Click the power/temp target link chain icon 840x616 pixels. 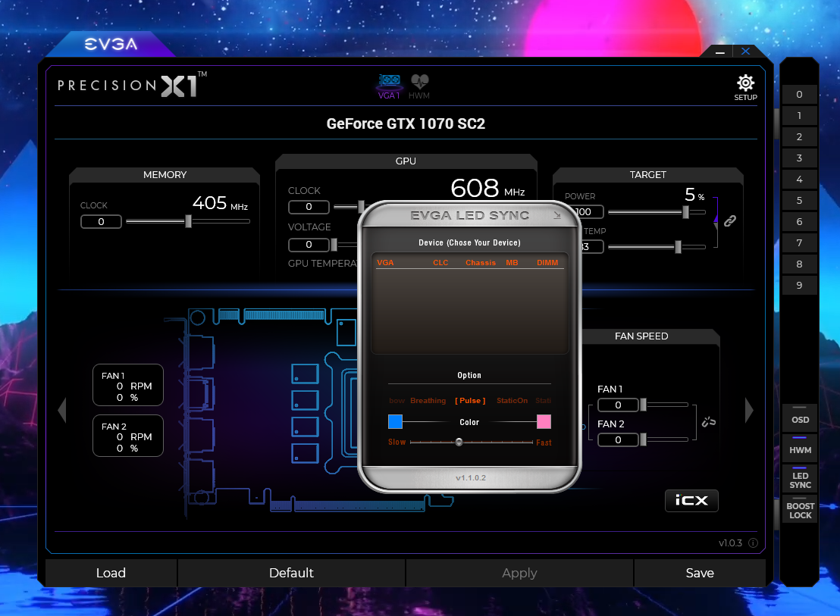pyautogui.click(x=729, y=220)
